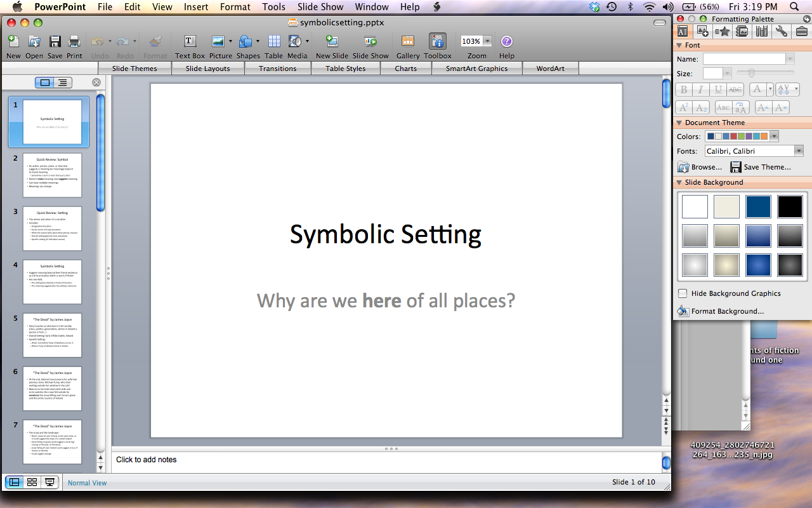Open the Transitions tab

click(277, 69)
